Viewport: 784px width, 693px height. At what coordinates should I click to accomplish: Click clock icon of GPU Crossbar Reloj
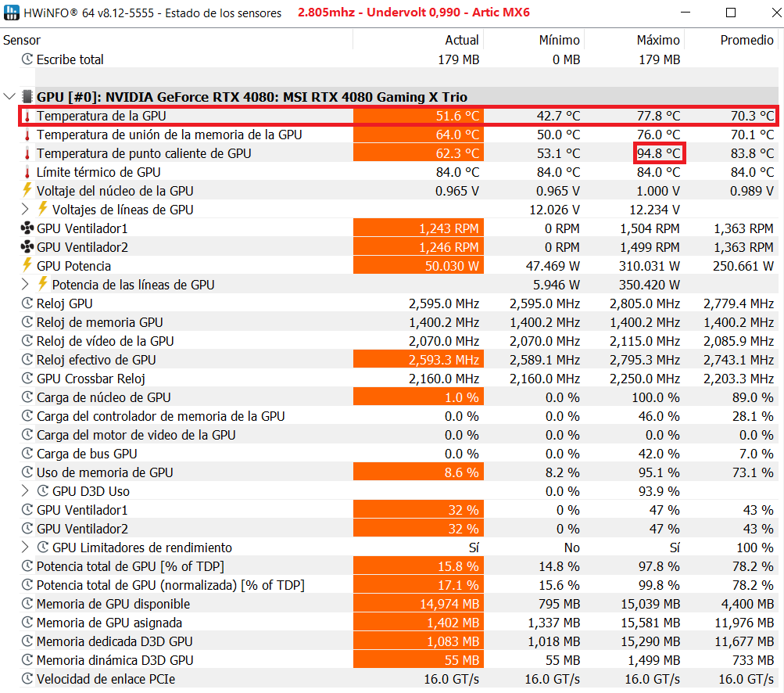27,378
